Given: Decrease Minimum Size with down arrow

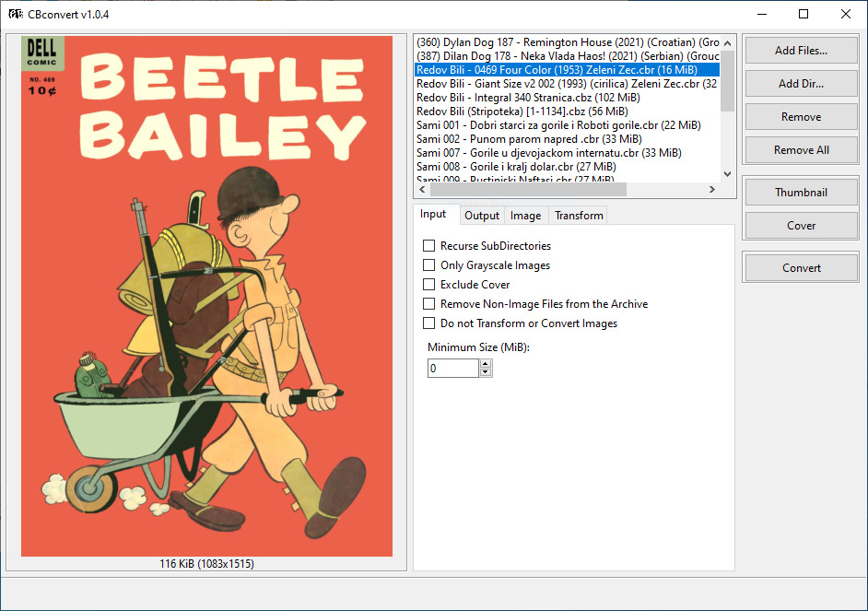Looking at the screenshot, I should pyautogui.click(x=486, y=372).
